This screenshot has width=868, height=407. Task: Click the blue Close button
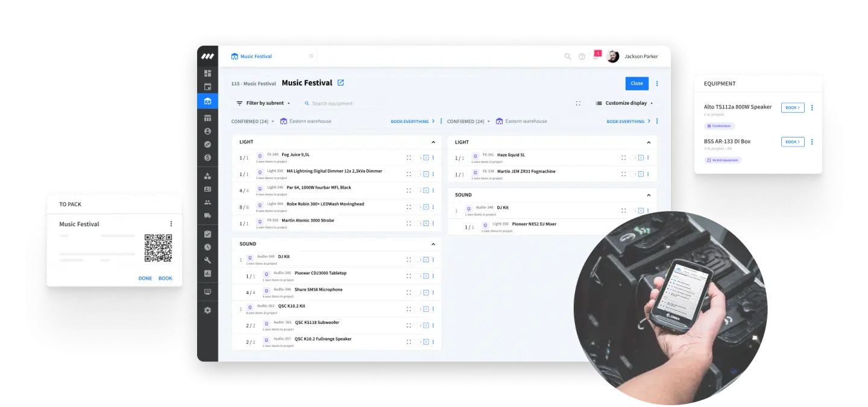(637, 83)
